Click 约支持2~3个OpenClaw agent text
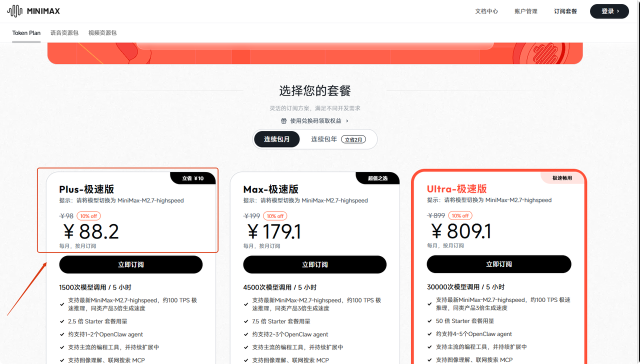This screenshot has height=364, width=640. click(x=290, y=334)
